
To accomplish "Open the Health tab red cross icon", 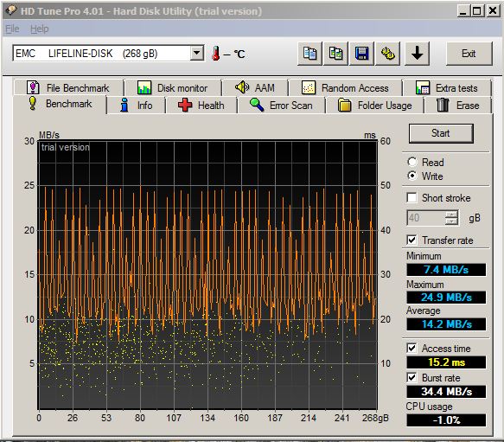I will 185,106.
